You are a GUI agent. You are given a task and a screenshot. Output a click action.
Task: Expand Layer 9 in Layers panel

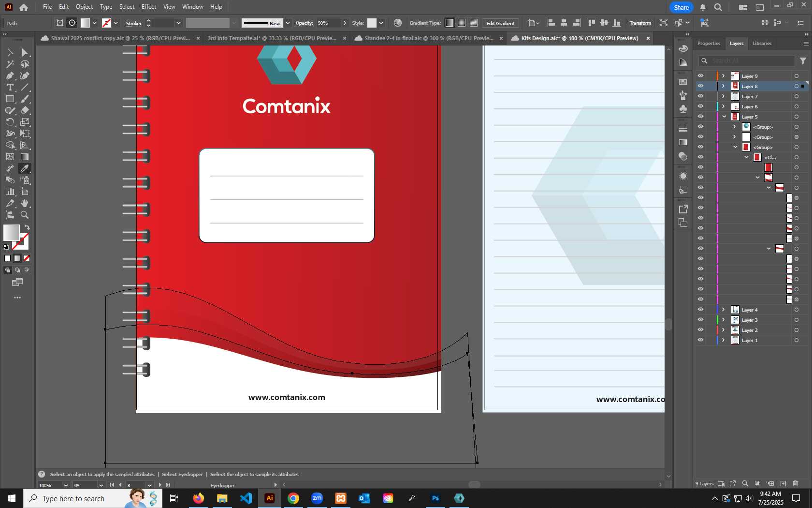[x=724, y=76]
